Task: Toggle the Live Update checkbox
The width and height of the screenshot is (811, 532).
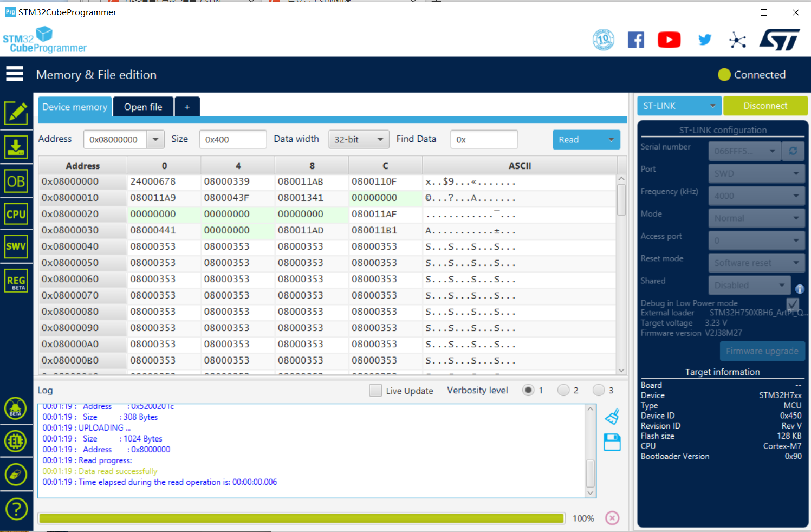Action: pyautogui.click(x=375, y=390)
